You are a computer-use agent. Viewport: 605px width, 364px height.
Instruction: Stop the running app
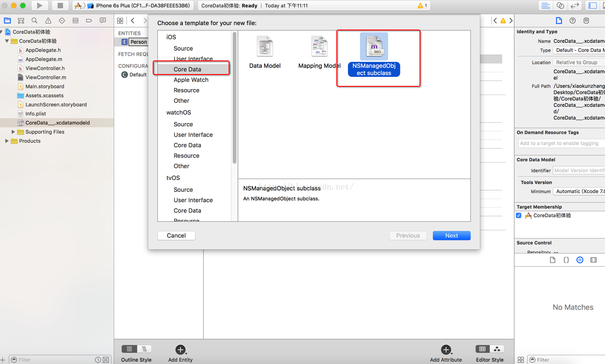click(x=60, y=6)
